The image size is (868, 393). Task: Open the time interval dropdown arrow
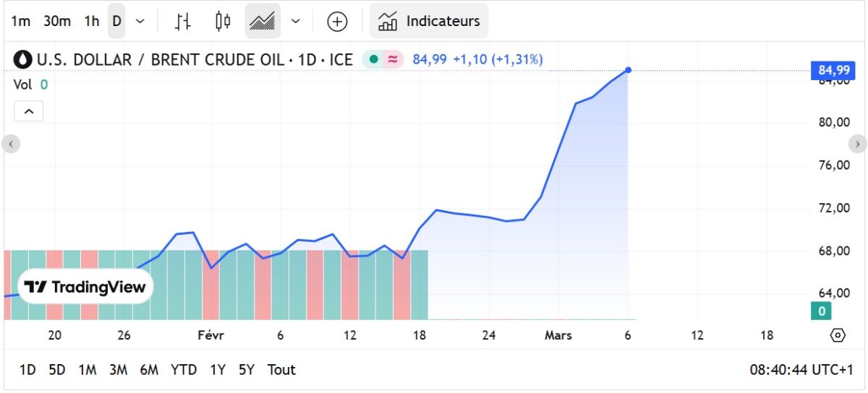(x=140, y=21)
